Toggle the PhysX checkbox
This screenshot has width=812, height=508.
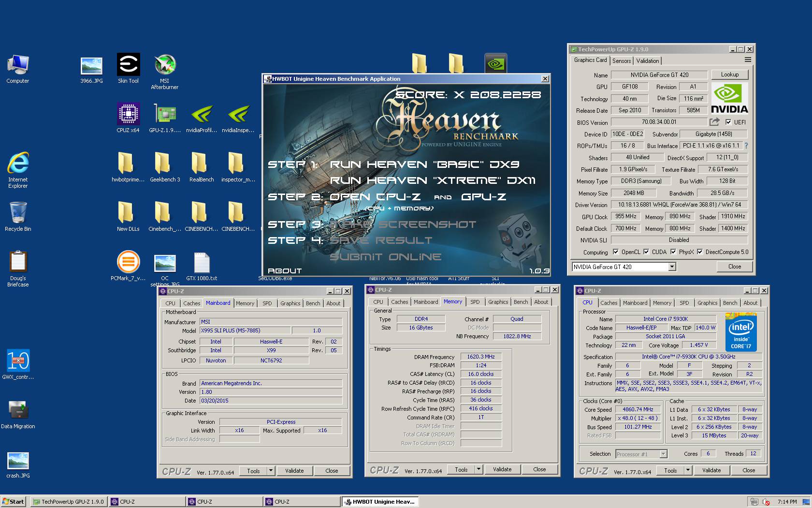pyautogui.click(x=673, y=252)
